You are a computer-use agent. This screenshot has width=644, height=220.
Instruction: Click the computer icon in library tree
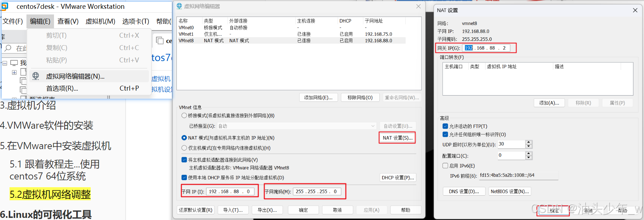coord(14,63)
